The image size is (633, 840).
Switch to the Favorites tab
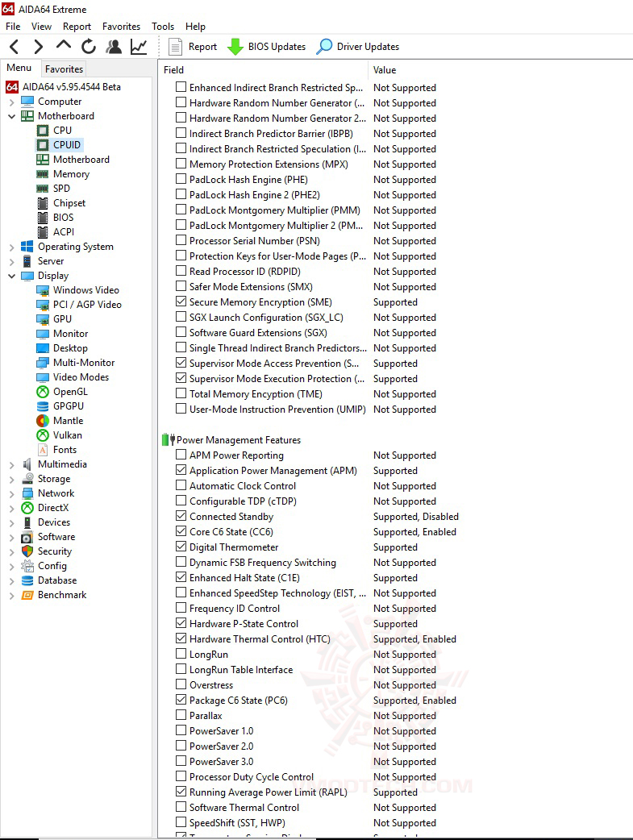tap(64, 69)
